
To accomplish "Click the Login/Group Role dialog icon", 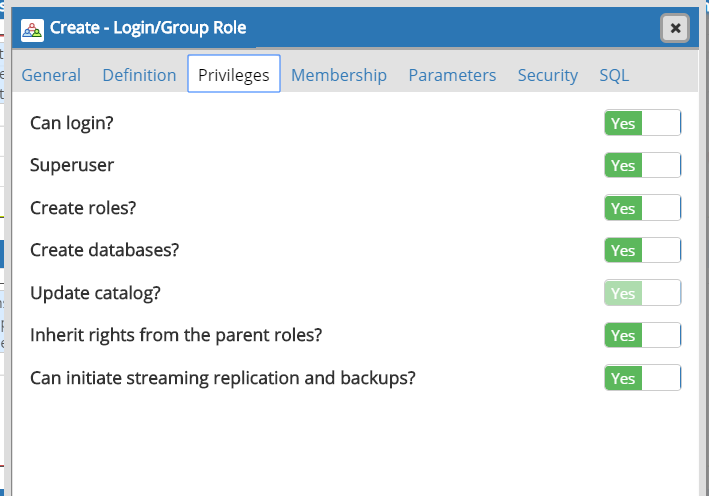I will [32, 30].
